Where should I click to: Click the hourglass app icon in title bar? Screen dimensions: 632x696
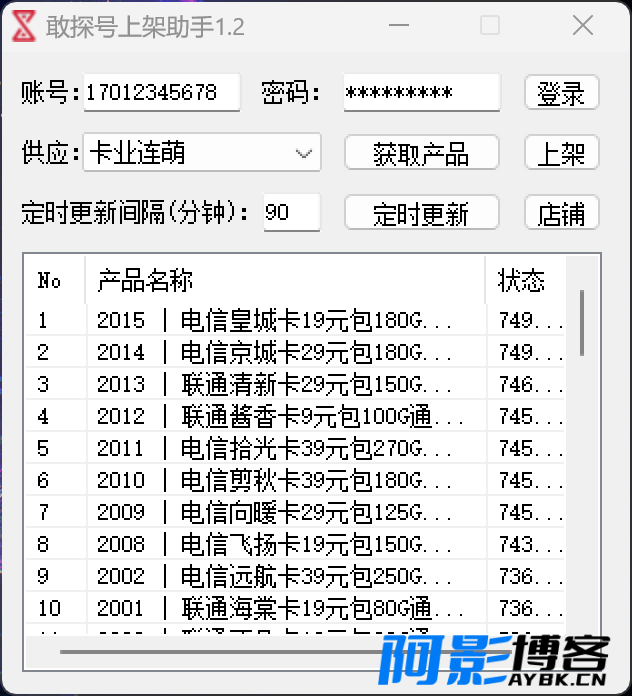click(24, 27)
